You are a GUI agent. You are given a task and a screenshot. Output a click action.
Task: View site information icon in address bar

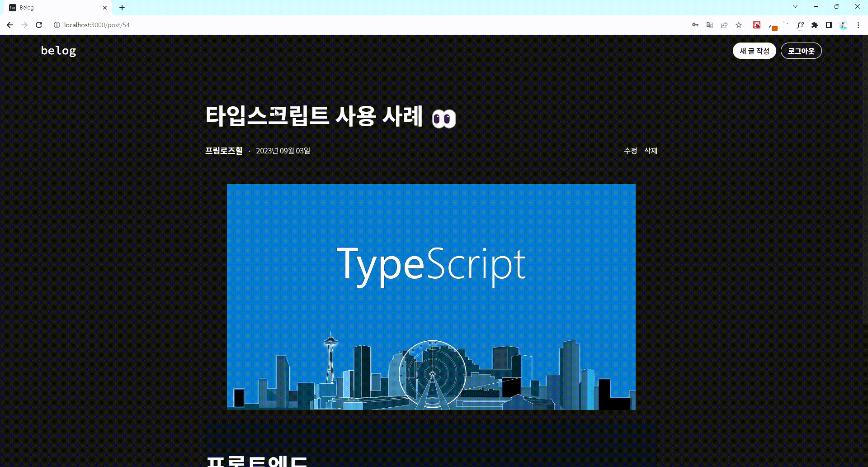(57, 25)
